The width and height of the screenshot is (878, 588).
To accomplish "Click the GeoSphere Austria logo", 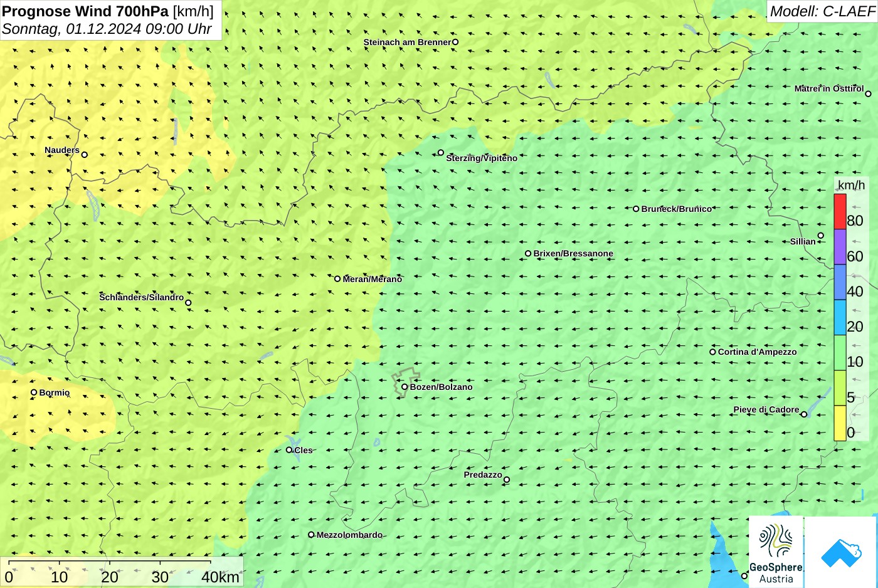I will tap(776, 552).
